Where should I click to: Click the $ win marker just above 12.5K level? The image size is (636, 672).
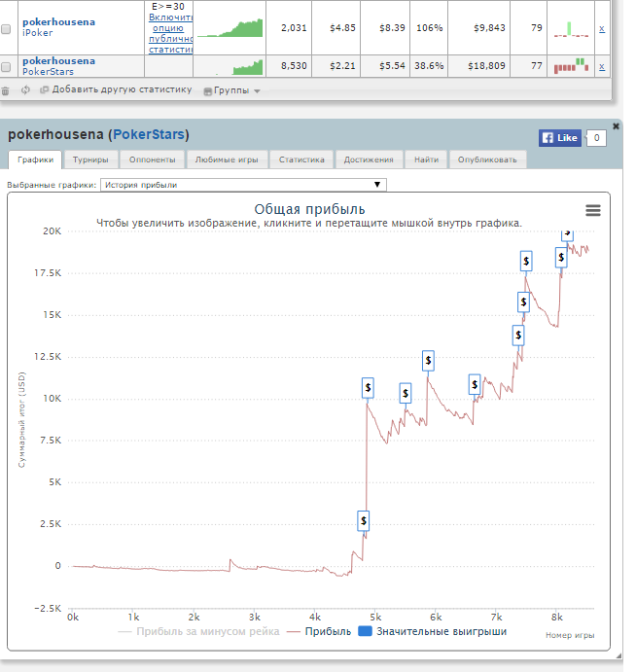pos(518,336)
